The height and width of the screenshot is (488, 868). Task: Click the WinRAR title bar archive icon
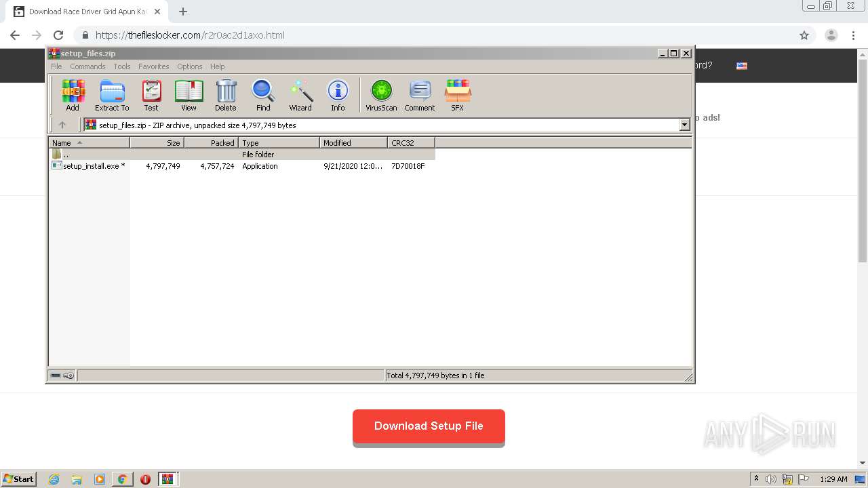click(54, 54)
